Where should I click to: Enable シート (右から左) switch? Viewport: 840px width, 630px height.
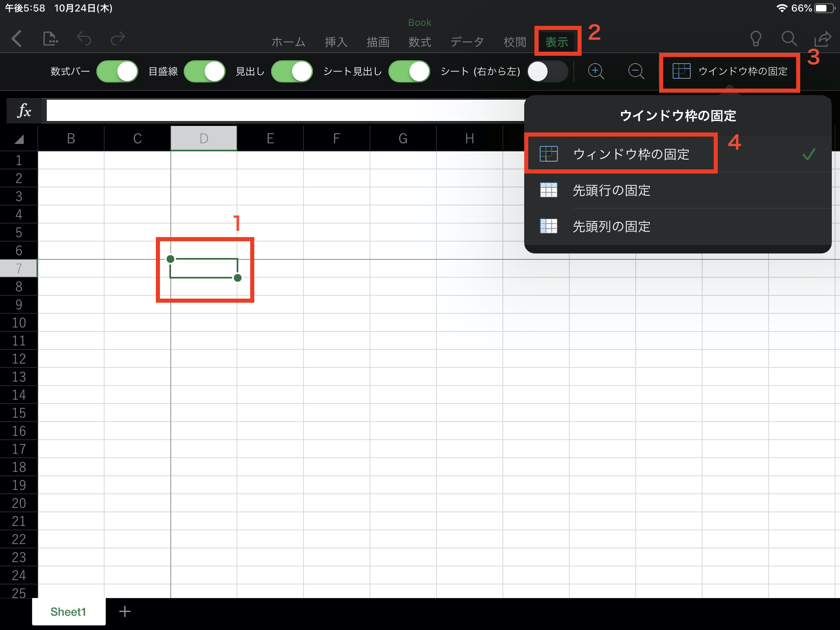pyautogui.click(x=548, y=72)
